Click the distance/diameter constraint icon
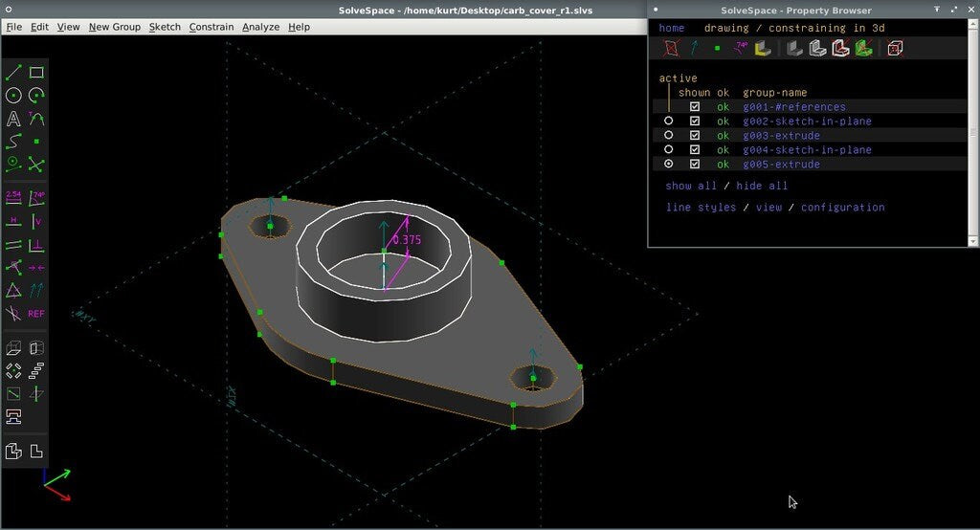This screenshot has height=530, width=980. coord(13,198)
